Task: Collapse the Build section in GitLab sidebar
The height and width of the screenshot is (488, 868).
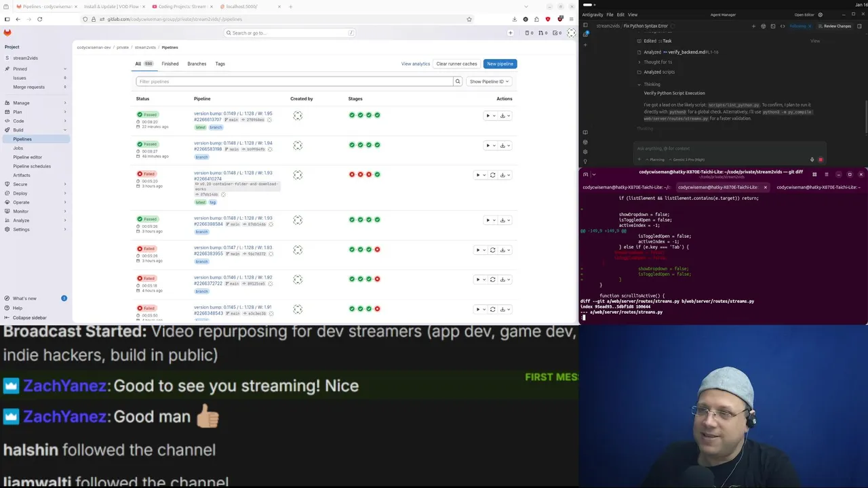Action: click(x=35, y=130)
